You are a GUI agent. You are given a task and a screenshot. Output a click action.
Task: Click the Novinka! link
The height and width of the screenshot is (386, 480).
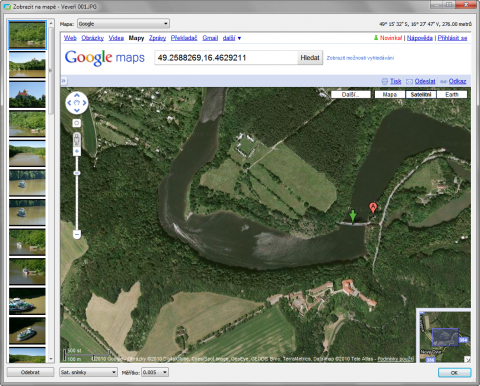(x=391, y=38)
